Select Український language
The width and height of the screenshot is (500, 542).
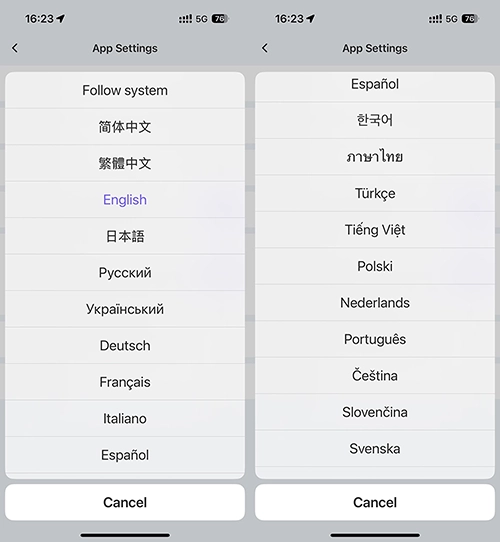click(x=125, y=309)
